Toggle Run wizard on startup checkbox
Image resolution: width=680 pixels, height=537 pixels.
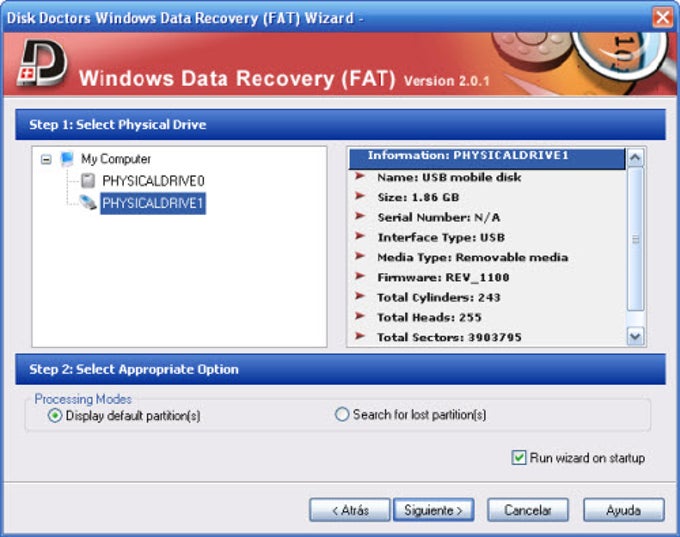point(519,458)
